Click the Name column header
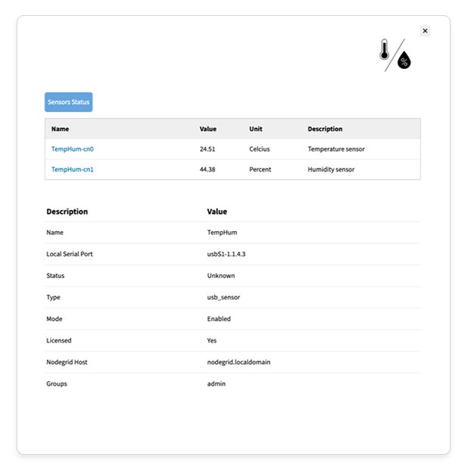 (60, 129)
